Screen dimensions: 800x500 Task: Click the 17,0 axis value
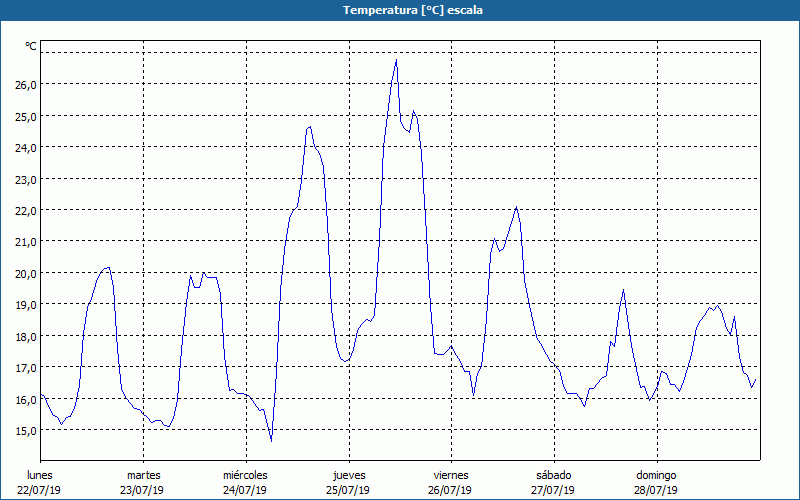pyautogui.click(x=26, y=368)
